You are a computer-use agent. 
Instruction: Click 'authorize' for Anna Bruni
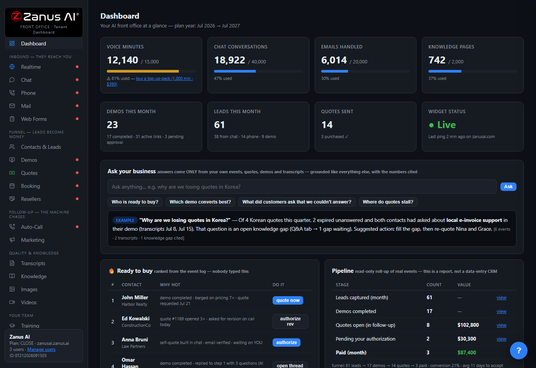pyautogui.click(x=286, y=342)
